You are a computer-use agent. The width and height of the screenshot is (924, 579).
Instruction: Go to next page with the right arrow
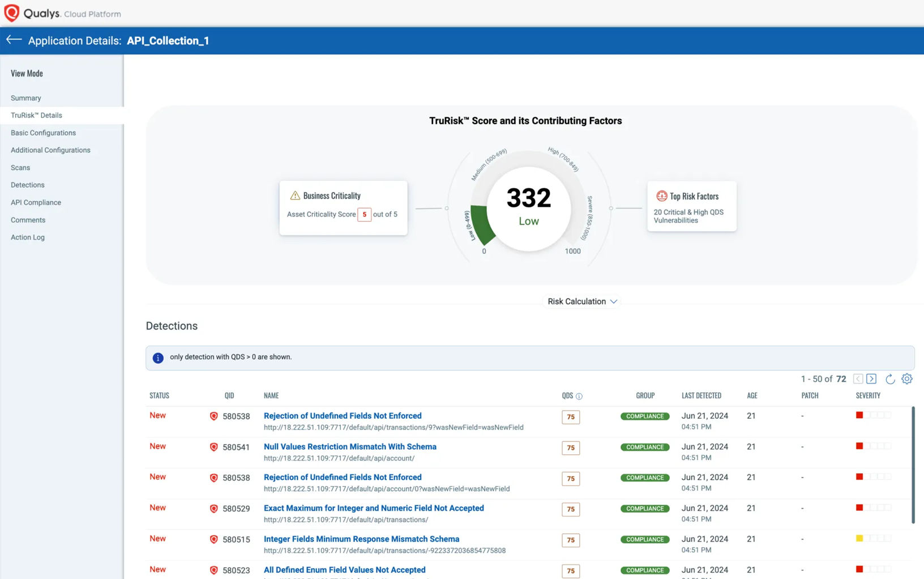(x=871, y=378)
